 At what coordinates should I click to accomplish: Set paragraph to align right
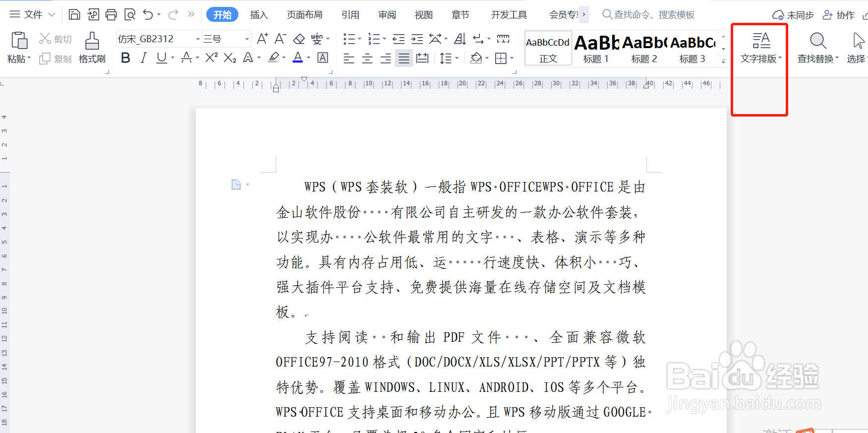pyautogui.click(x=386, y=59)
